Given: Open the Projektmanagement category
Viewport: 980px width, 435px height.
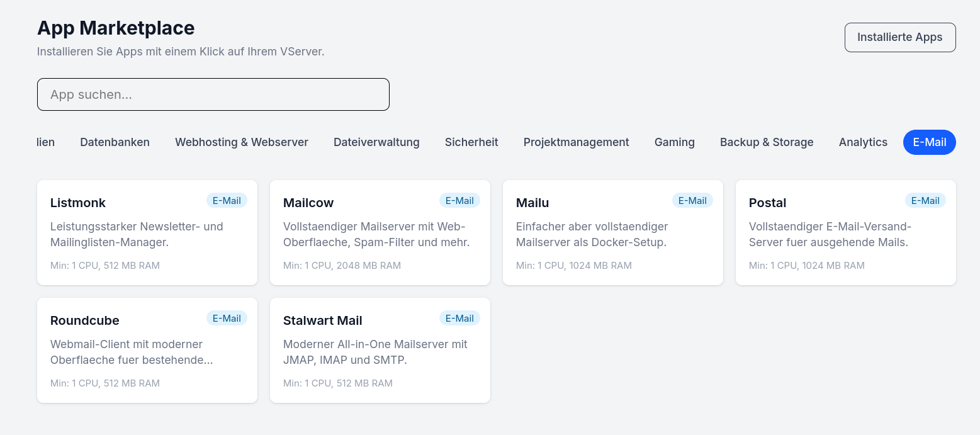Looking at the screenshot, I should click(x=576, y=142).
